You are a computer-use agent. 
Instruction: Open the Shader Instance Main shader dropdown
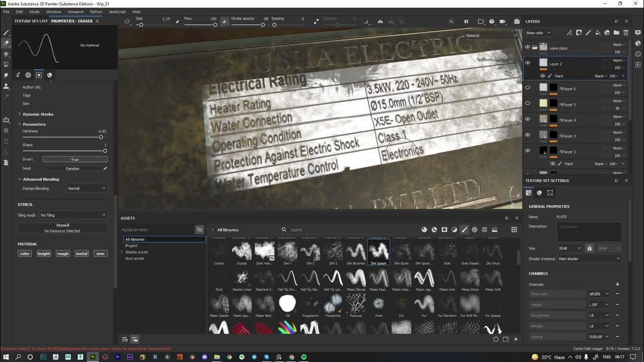[x=590, y=258]
